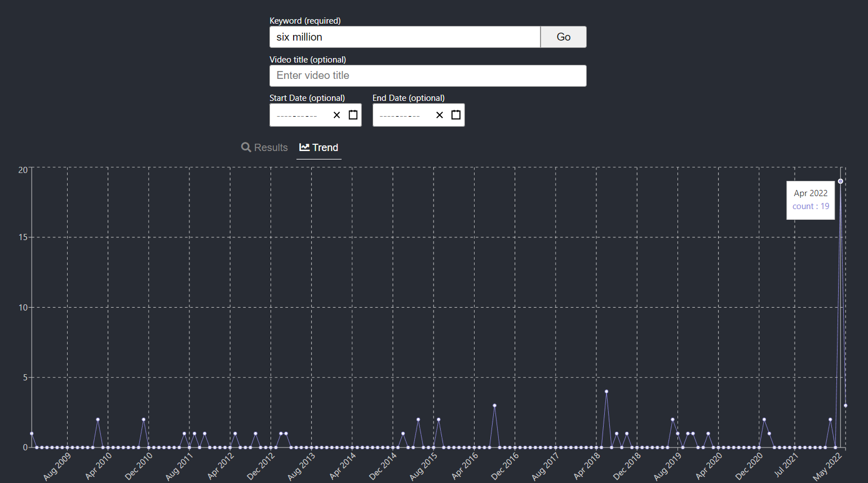The image size is (868, 483).
Task: Clear the Start Date field with X icon
Action: 336,115
